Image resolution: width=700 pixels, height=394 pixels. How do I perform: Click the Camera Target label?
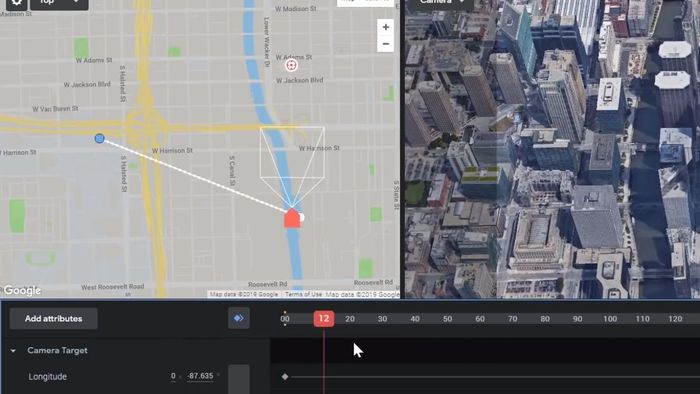(57, 351)
